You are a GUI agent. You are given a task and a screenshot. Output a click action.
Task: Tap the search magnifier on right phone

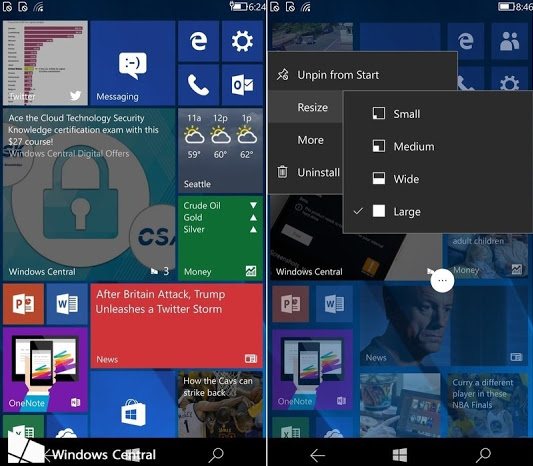coord(483,455)
